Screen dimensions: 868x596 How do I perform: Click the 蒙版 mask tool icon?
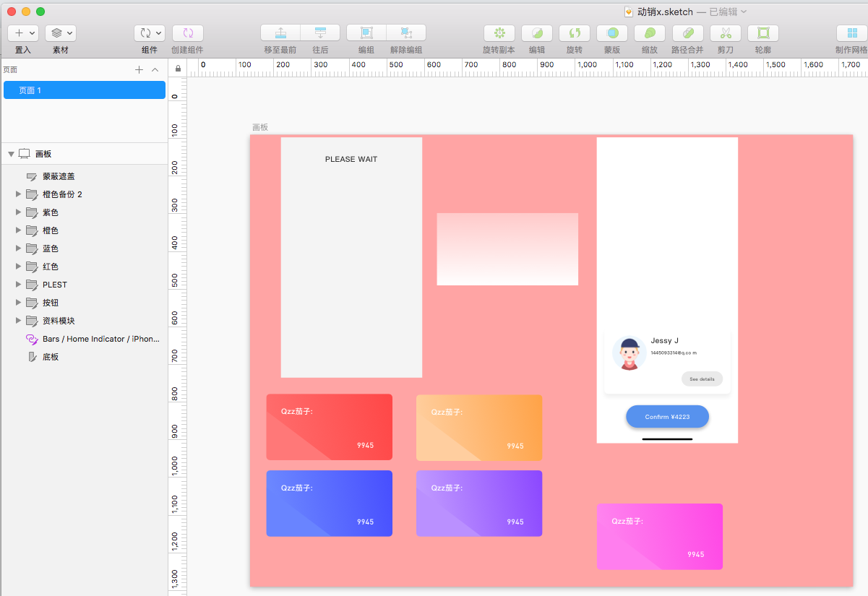(612, 33)
